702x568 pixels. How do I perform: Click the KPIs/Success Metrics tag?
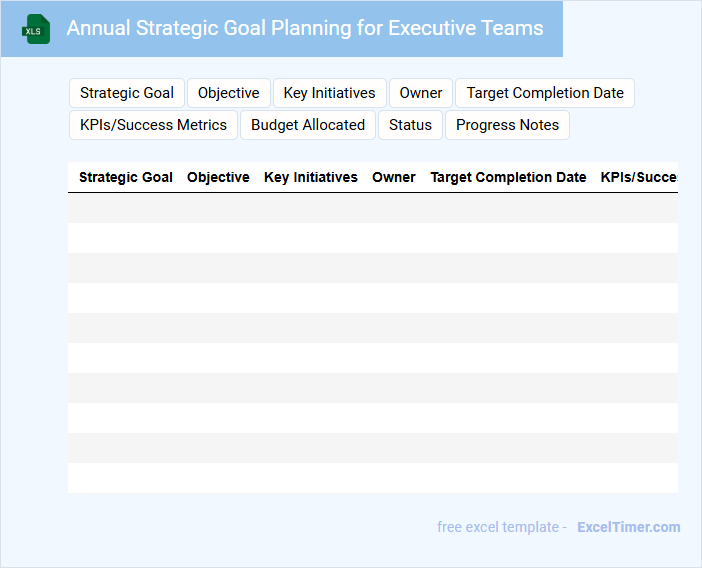[x=153, y=125]
